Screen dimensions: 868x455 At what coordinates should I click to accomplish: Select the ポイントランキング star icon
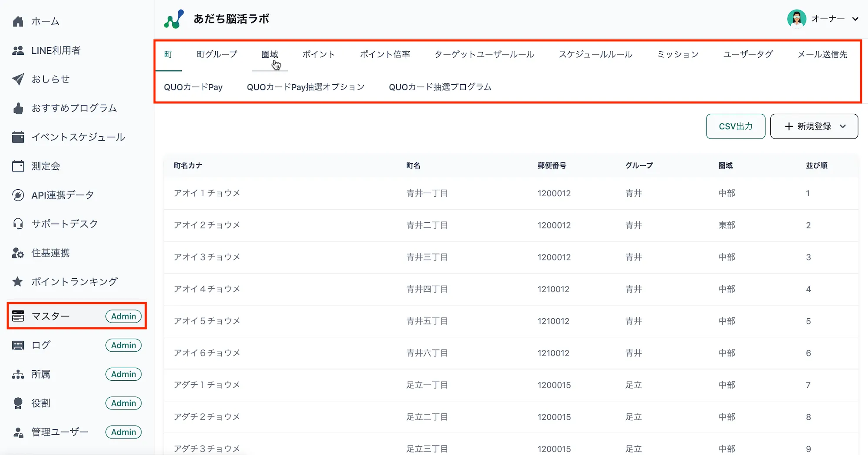(18, 281)
